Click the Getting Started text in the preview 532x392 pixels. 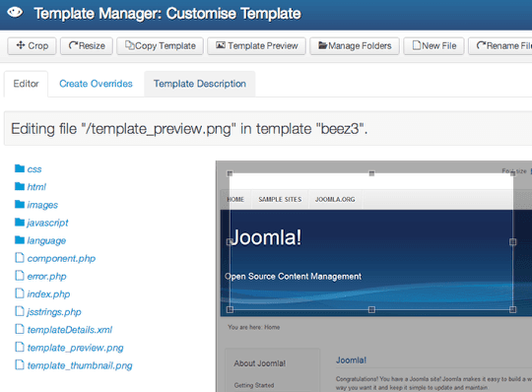[x=254, y=385]
